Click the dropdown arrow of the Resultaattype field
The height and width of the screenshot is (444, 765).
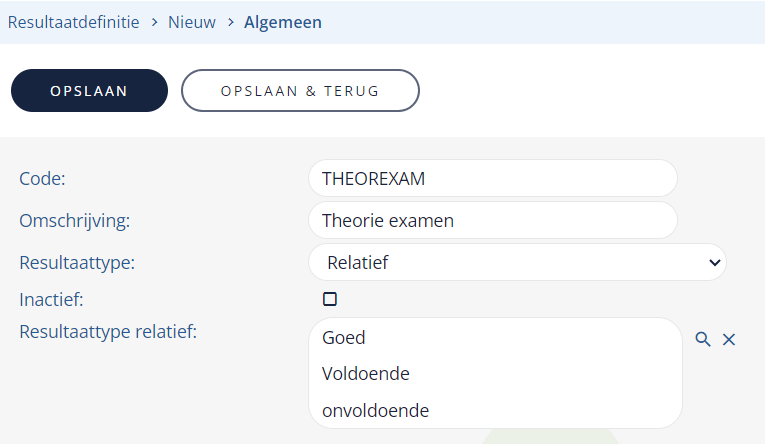715,262
